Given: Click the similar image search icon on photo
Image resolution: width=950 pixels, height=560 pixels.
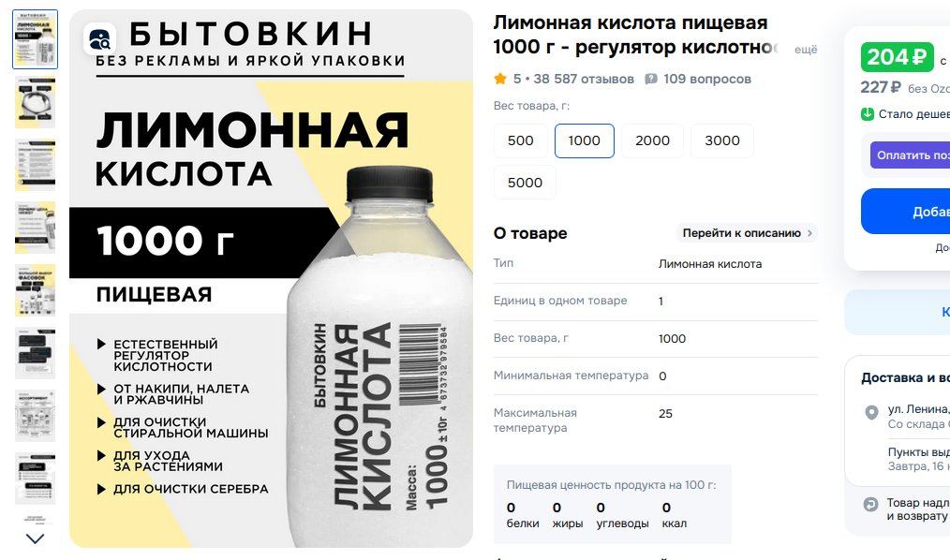Looking at the screenshot, I should (99, 39).
